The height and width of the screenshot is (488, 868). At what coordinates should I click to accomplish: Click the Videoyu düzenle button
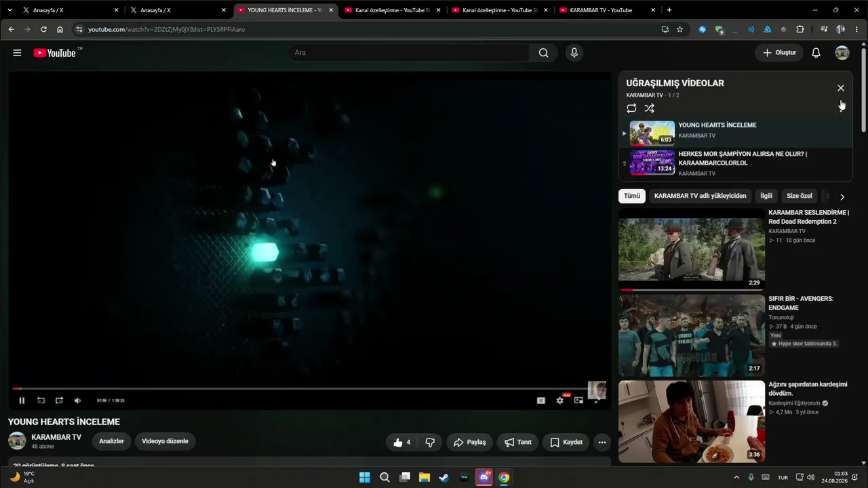[x=165, y=441]
